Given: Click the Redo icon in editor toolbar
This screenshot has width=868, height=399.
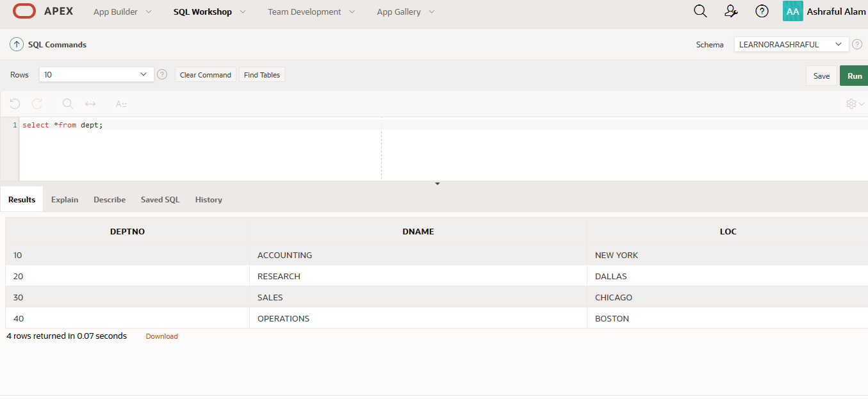Looking at the screenshot, I should [x=37, y=104].
